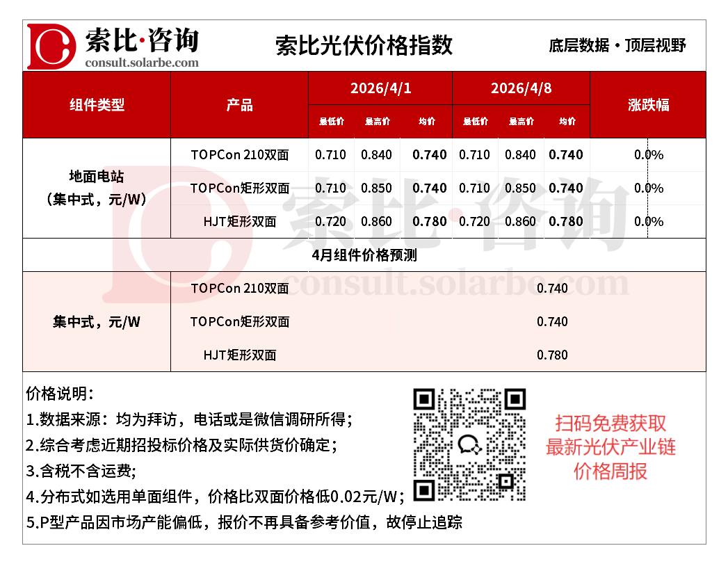The height and width of the screenshot is (564, 728).
Task: Select TOPCon 210双面 in the 地面电站 section
Action: tap(240, 155)
